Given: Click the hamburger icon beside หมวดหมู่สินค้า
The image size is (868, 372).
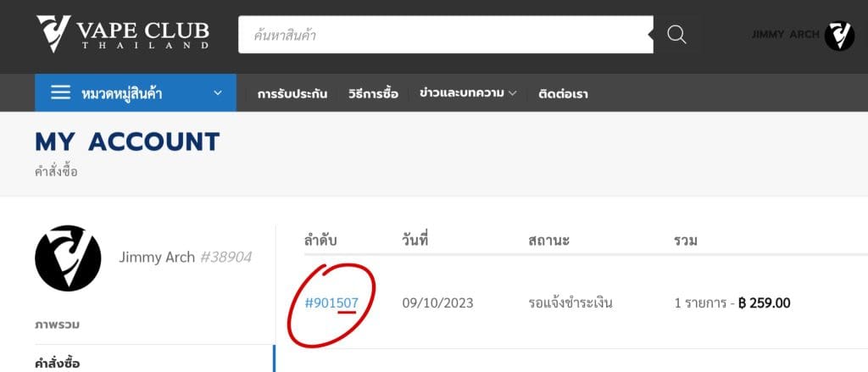Looking at the screenshot, I should 60,93.
